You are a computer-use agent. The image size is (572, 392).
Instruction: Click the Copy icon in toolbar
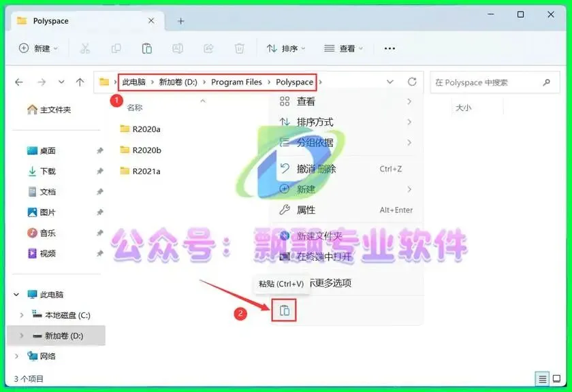[x=116, y=48]
